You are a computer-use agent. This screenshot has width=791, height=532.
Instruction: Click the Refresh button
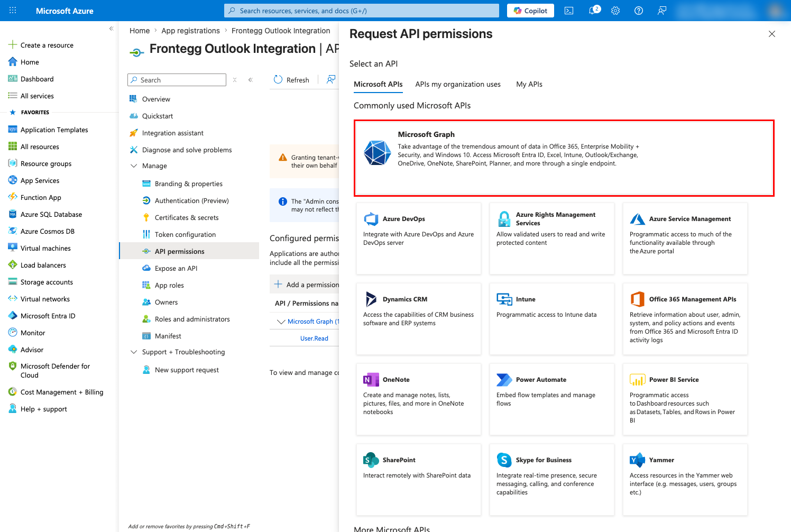coord(291,80)
